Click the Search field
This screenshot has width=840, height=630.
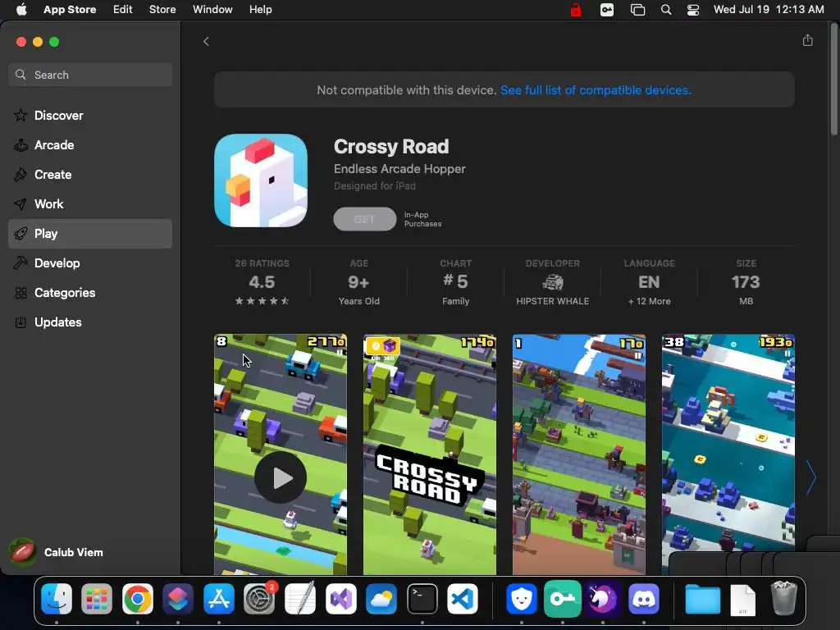tap(90, 75)
